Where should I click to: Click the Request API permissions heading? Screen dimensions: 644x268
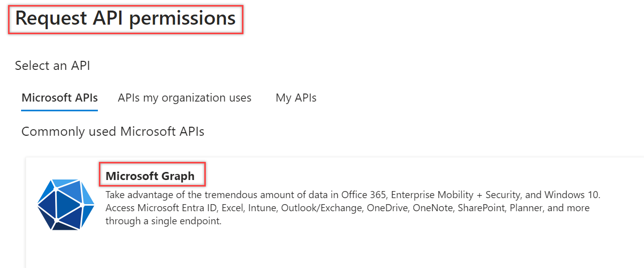(125, 19)
